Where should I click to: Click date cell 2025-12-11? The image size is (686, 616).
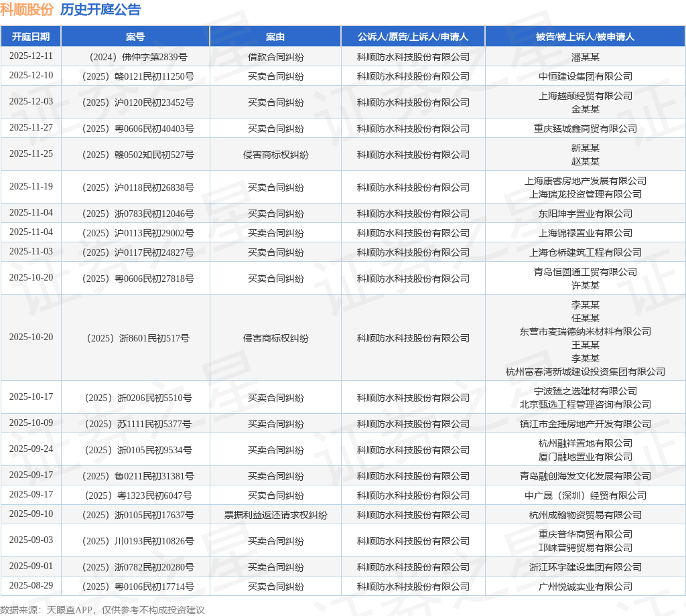tap(31, 56)
